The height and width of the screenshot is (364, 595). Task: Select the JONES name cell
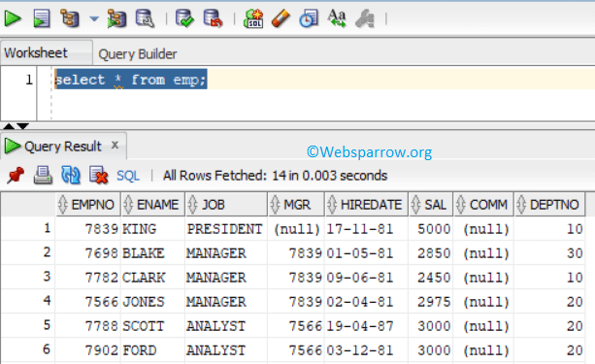153,302
